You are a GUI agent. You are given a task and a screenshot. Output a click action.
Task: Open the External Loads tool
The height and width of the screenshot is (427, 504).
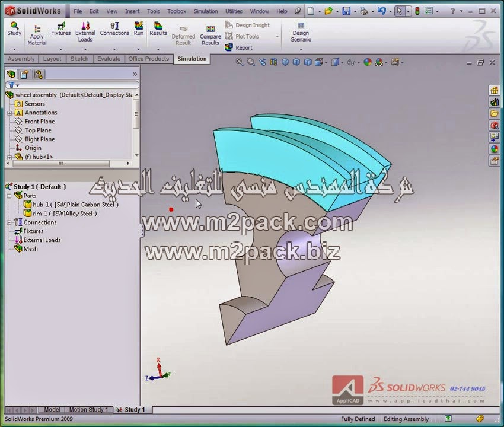pos(85,32)
